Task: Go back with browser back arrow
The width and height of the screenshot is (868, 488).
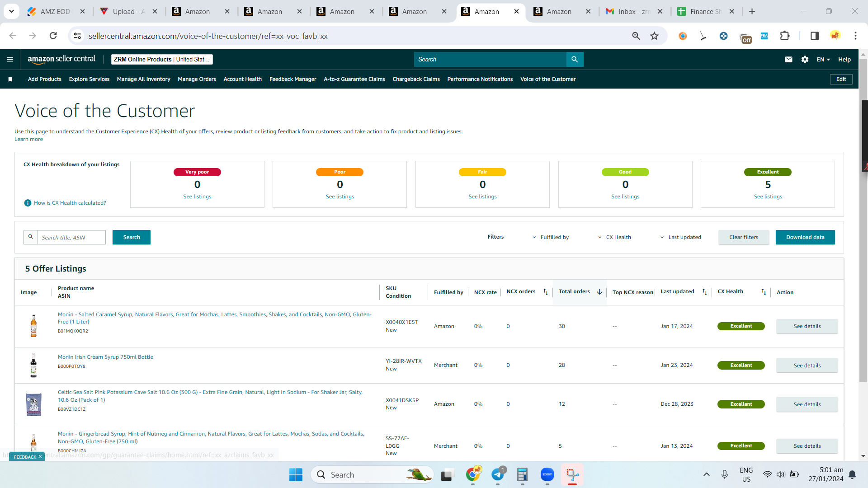Action: (13, 36)
